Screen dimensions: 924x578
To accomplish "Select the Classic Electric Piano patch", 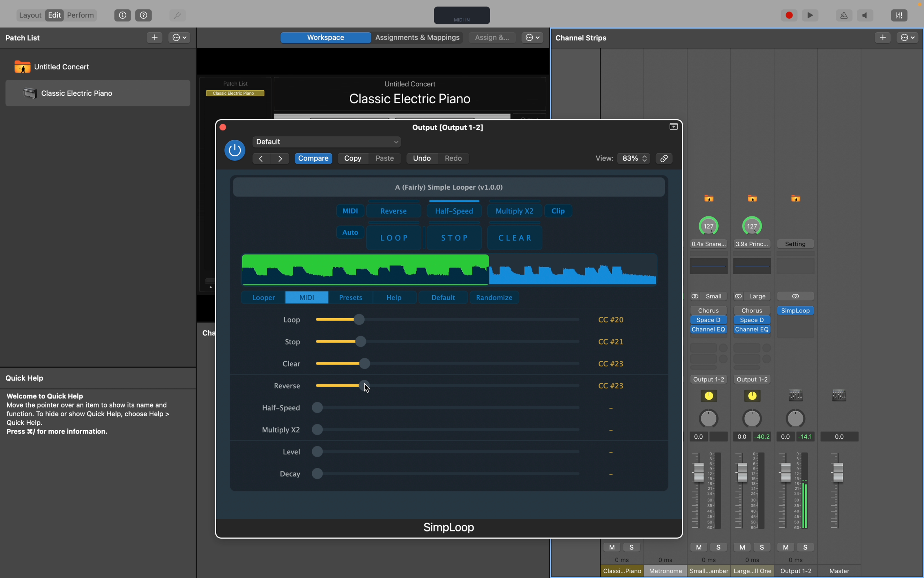I will [98, 93].
